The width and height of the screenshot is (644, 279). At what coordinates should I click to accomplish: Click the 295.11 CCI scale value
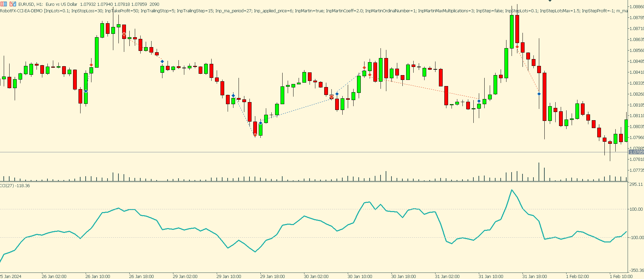[x=636, y=184]
